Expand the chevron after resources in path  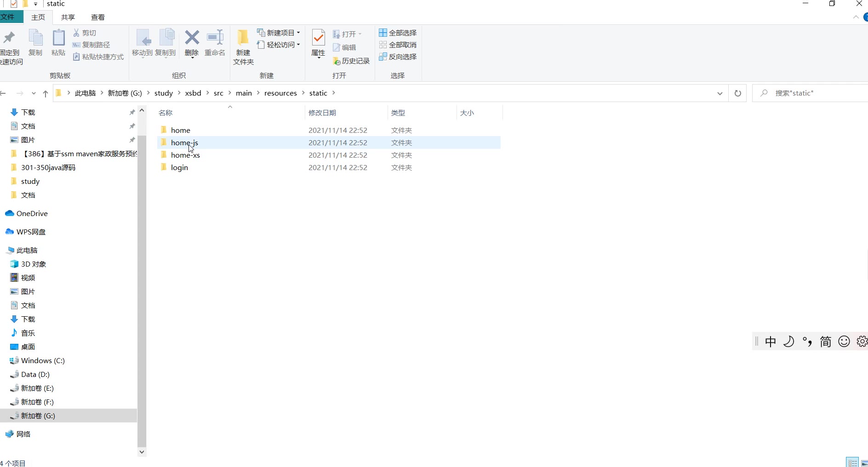coord(303,93)
